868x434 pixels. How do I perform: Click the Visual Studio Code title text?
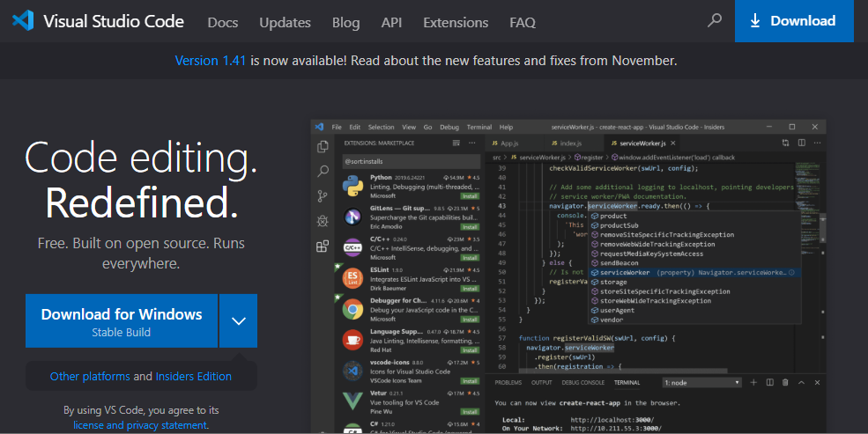tap(114, 21)
